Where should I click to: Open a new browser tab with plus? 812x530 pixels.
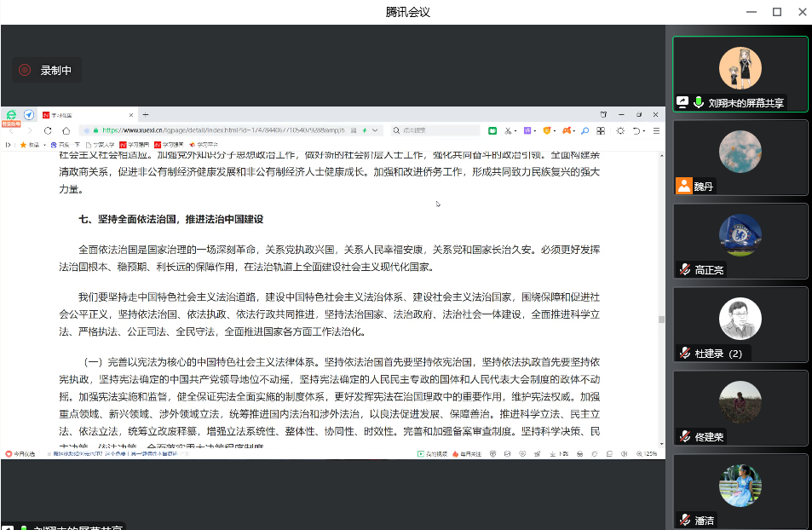coord(146,115)
